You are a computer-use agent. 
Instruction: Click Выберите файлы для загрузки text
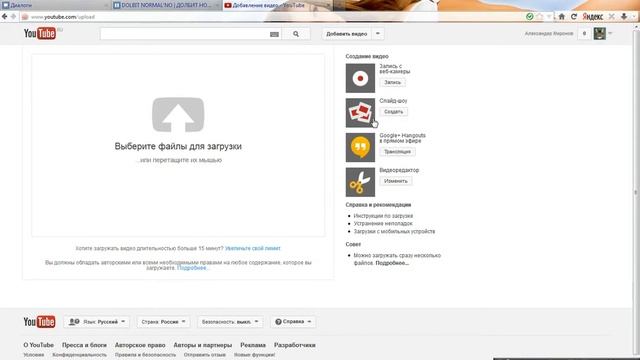click(178, 146)
